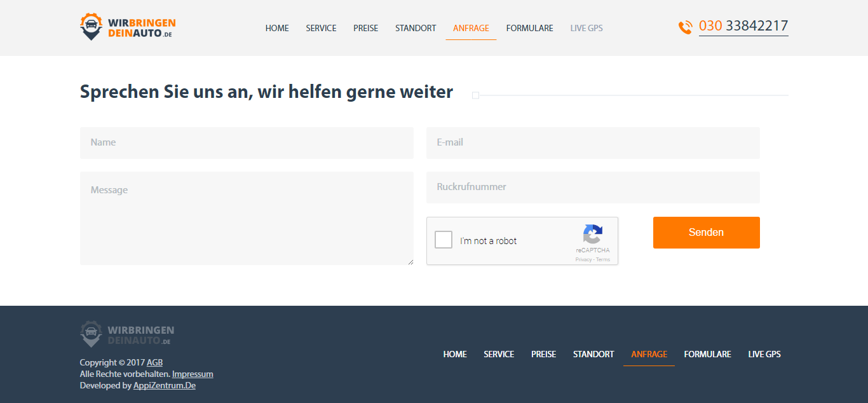
Task: Click the WirBringenDeinAuto header logo
Action: 128,27
